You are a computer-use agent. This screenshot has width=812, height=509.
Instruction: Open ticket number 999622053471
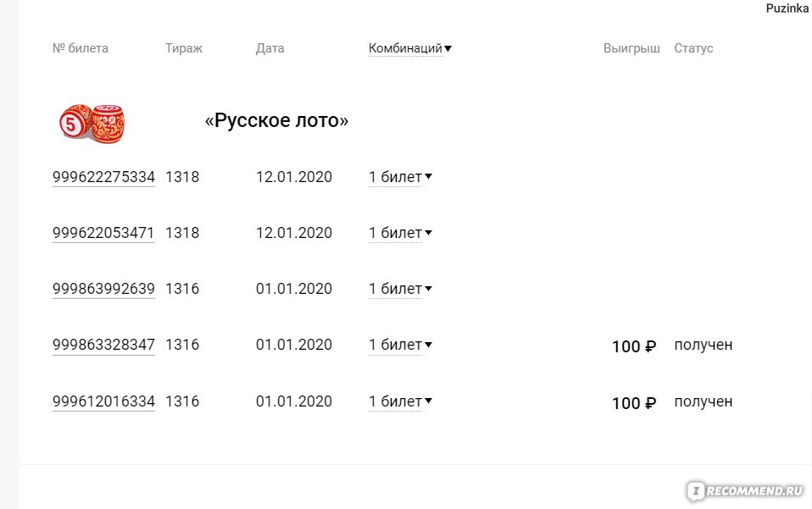coord(103,233)
